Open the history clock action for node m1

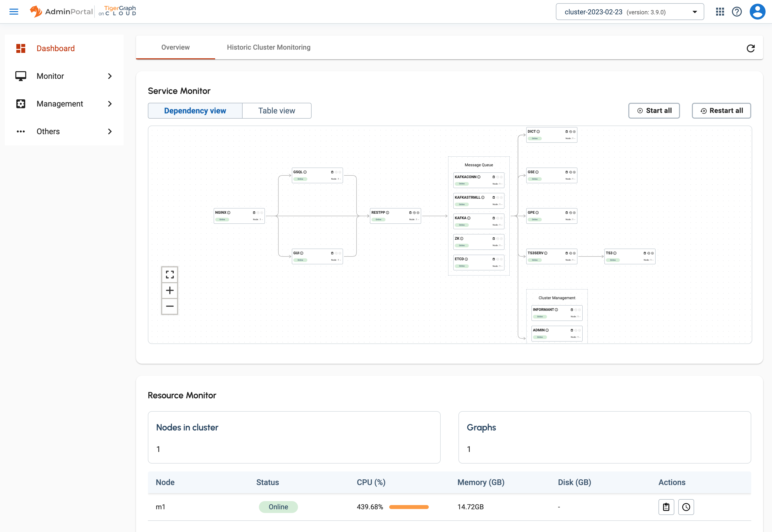coord(686,507)
